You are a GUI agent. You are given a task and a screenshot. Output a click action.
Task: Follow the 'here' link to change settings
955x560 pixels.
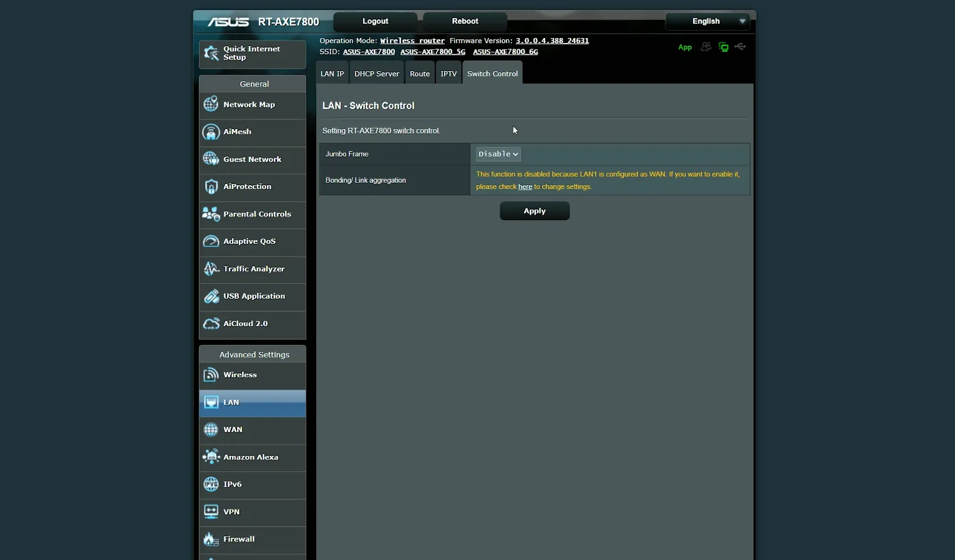click(525, 187)
